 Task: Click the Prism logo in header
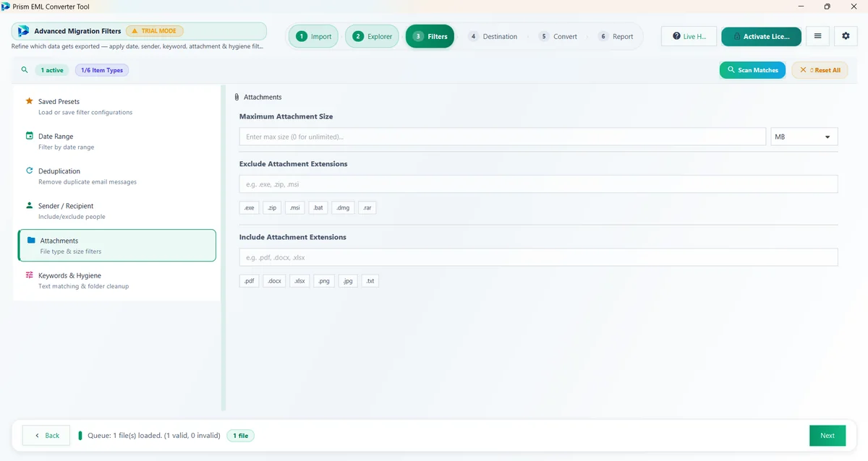click(22, 31)
